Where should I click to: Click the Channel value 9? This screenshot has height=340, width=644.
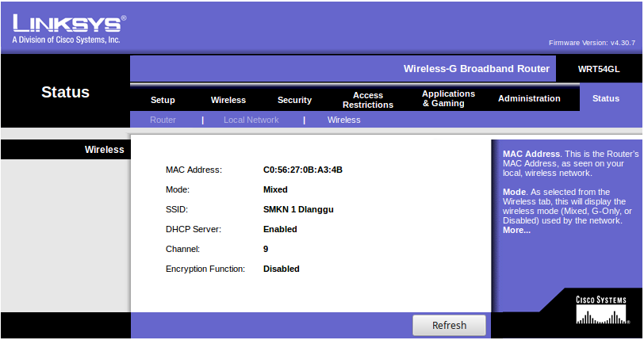266,249
